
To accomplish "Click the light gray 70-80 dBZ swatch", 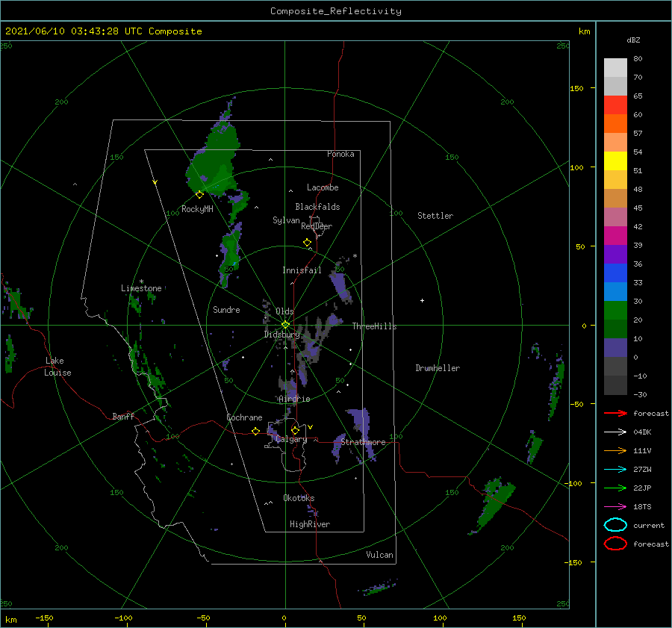I will coord(615,68).
